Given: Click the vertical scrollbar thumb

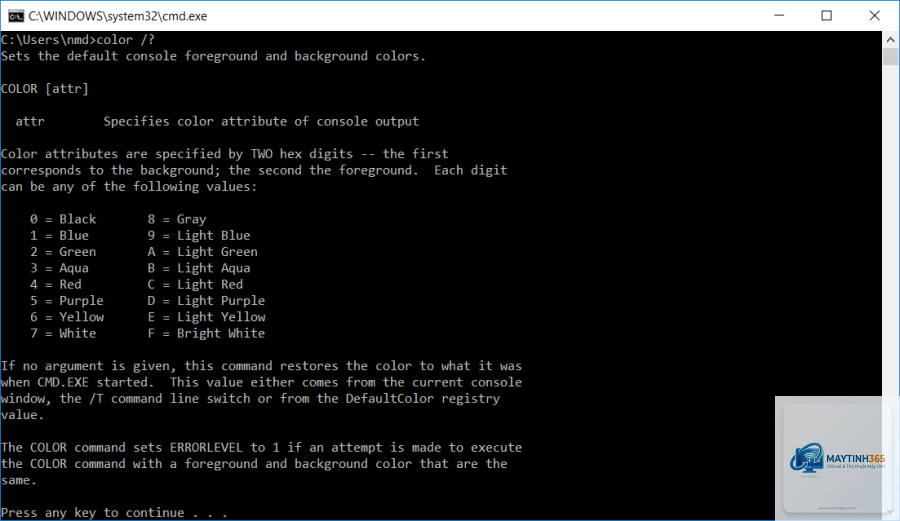Looking at the screenshot, I should coord(890,57).
